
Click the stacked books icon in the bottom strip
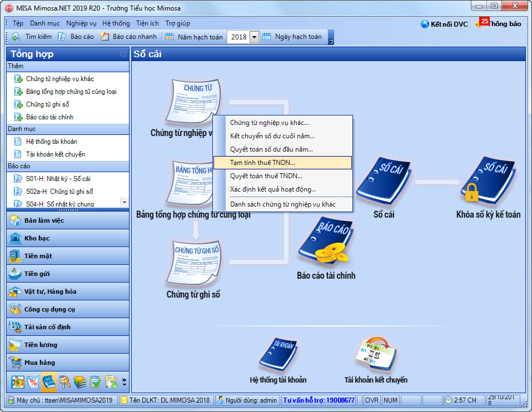(80, 382)
